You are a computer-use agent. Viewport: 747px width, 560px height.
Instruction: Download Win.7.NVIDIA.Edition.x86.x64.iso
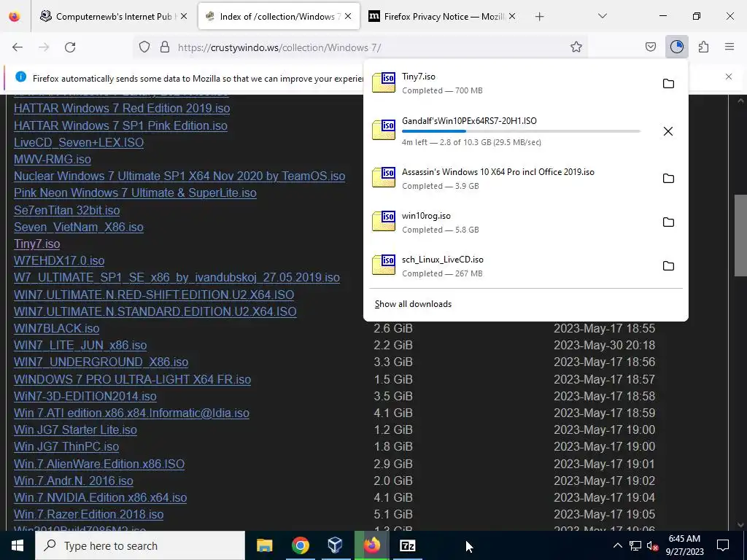click(x=100, y=497)
